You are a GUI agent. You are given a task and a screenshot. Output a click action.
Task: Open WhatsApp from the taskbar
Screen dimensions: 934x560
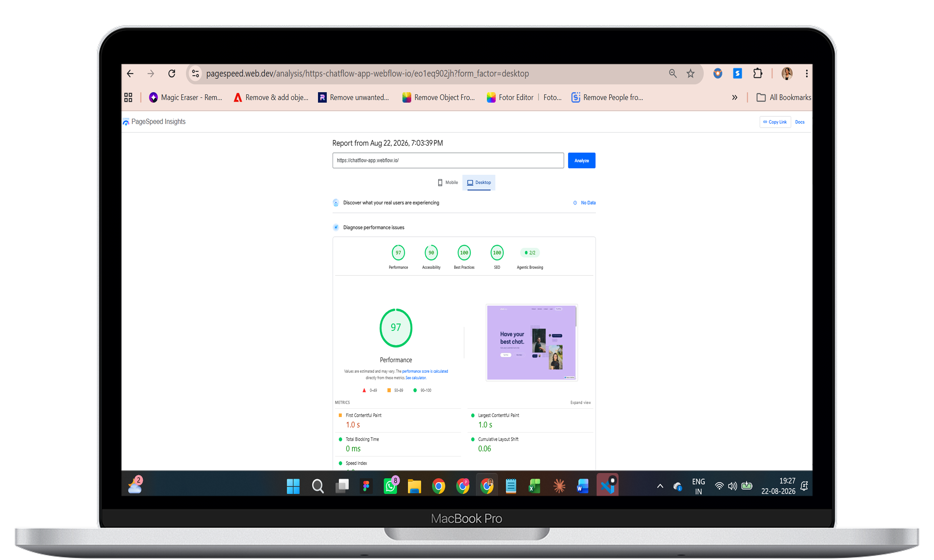pyautogui.click(x=391, y=486)
